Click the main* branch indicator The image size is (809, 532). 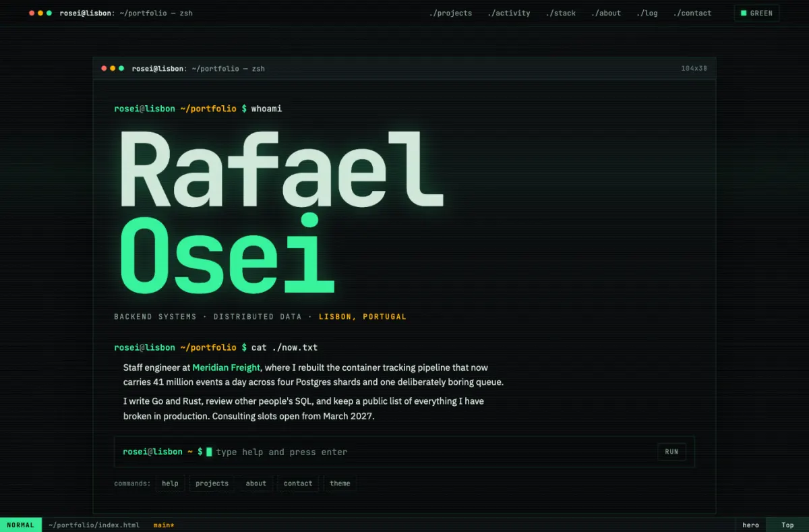pos(163,525)
